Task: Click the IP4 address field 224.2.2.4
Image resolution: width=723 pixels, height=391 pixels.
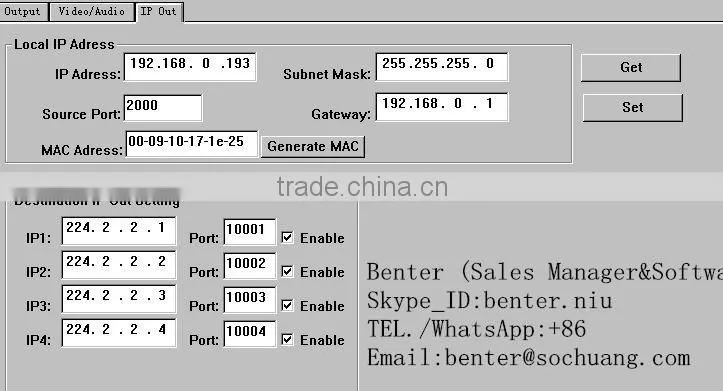Action: (x=119, y=333)
